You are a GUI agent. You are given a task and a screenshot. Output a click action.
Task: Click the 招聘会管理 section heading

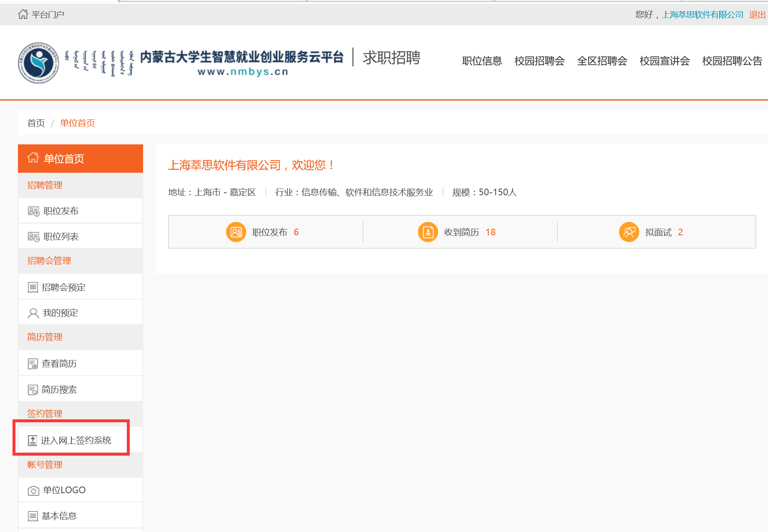point(49,261)
